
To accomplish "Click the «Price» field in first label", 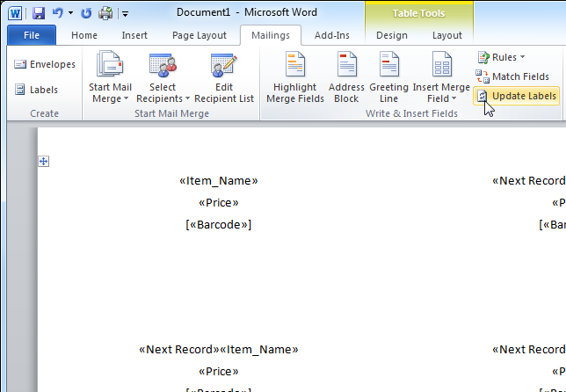I will click(x=219, y=202).
